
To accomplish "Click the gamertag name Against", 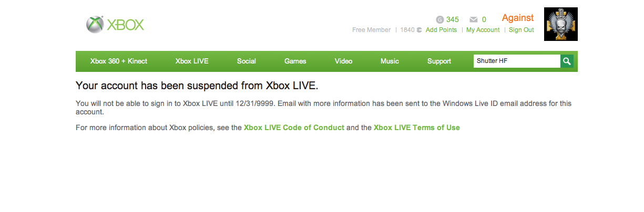I will tap(518, 18).
